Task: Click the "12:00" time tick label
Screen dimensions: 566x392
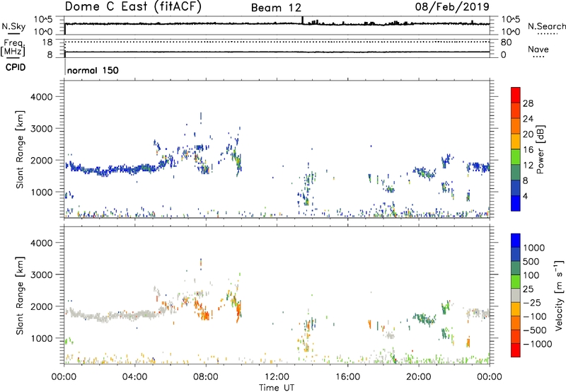Action: pyautogui.click(x=277, y=377)
